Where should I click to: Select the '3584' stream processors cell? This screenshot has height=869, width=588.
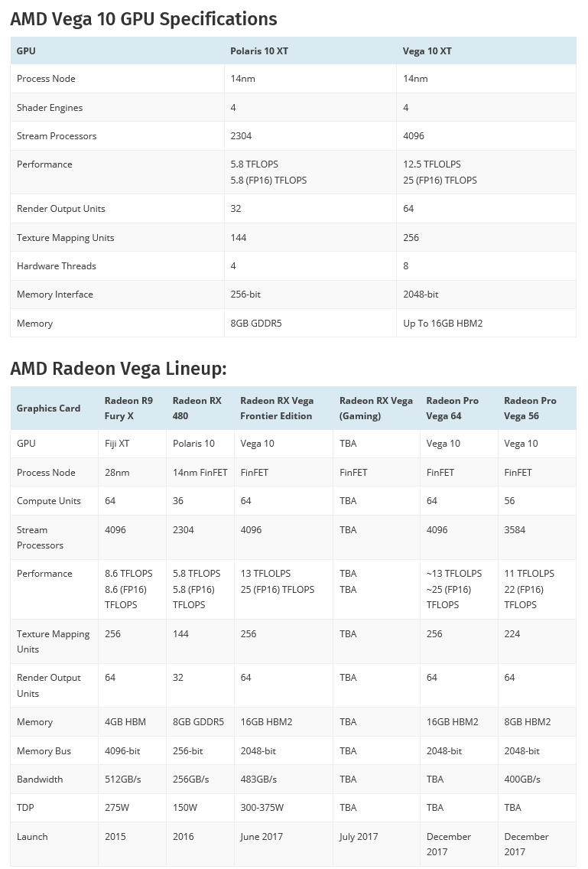tap(515, 530)
